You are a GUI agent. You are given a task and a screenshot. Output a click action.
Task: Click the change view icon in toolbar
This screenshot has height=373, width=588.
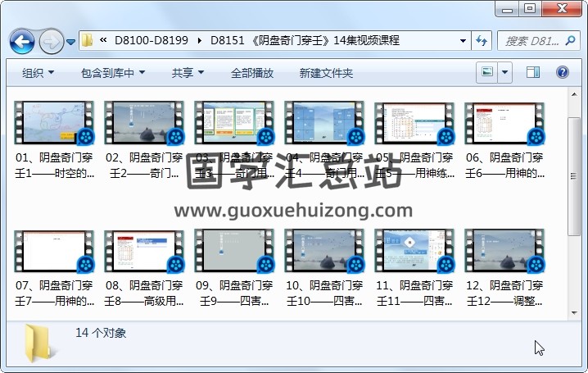488,73
